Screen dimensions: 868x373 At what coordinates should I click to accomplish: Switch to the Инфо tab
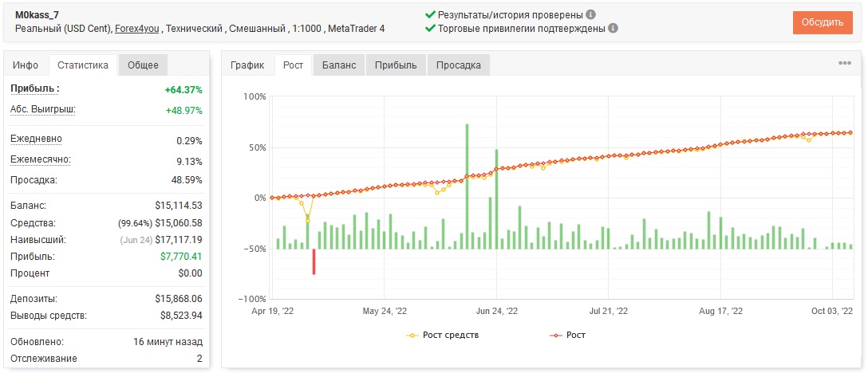coord(26,65)
